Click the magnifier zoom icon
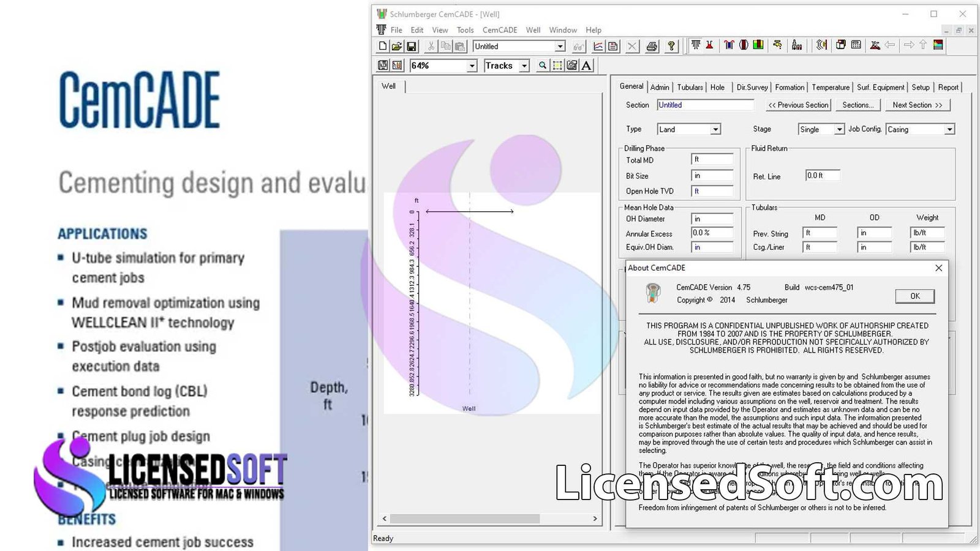The image size is (980, 551). click(x=543, y=66)
